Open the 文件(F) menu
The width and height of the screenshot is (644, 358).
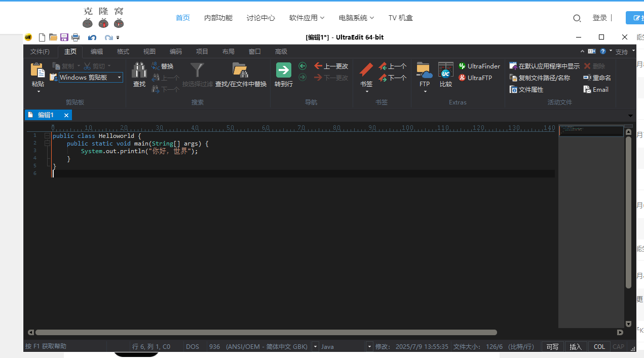[x=40, y=51]
